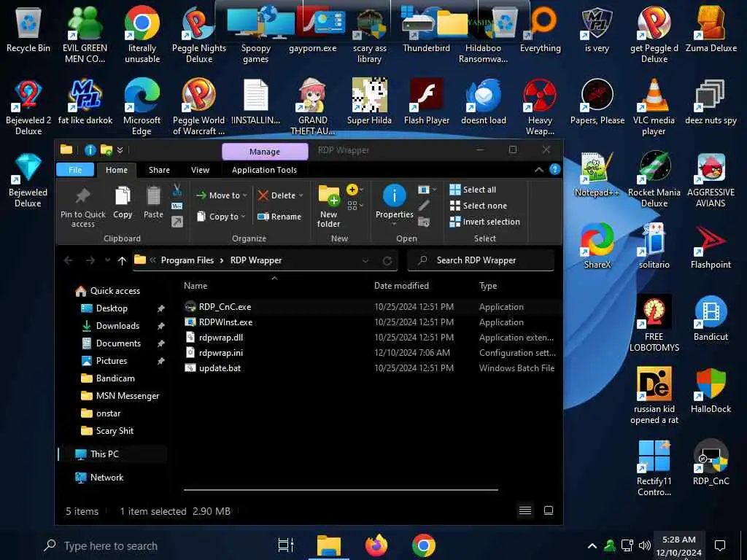
Task: Click the Search RDP Wrapper field
Action: coord(481,260)
